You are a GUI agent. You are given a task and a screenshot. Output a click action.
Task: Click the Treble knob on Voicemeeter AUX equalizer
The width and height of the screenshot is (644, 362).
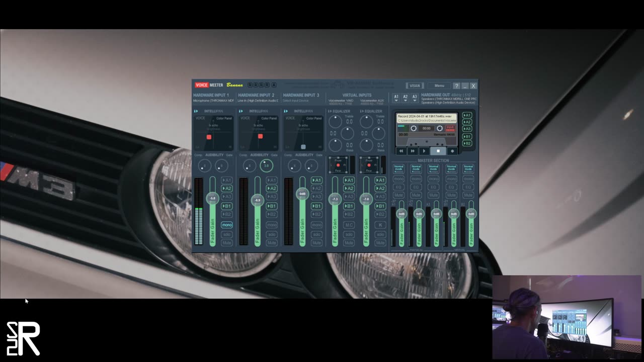(x=367, y=121)
